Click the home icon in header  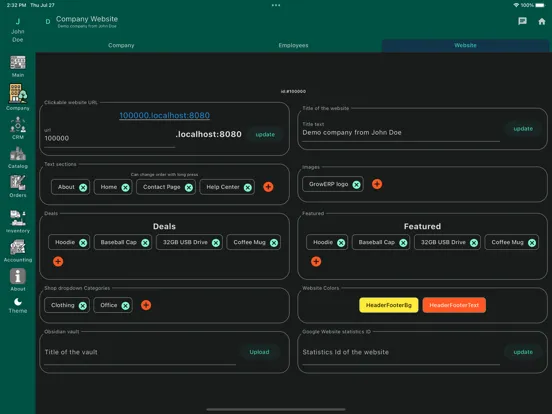point(542,21)
